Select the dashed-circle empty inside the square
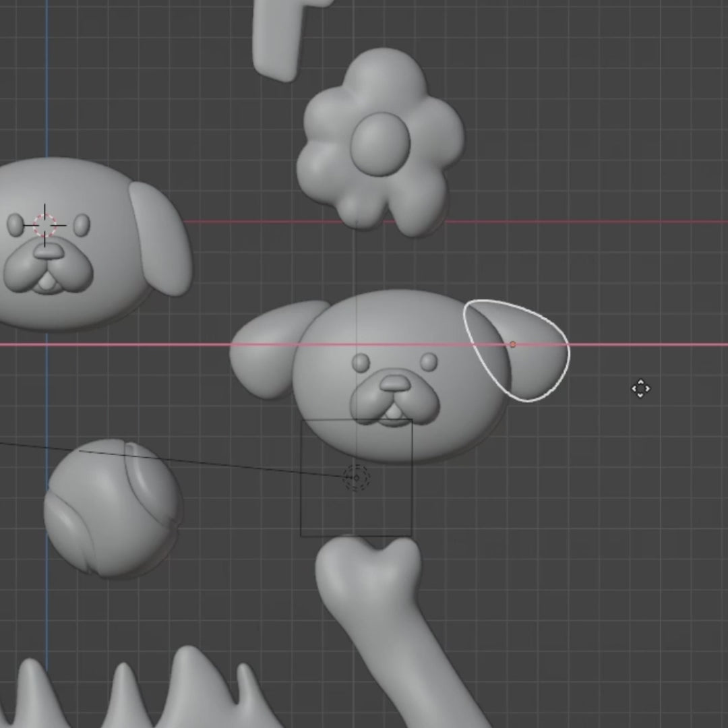The image size is (728, 728). point(356,478)
